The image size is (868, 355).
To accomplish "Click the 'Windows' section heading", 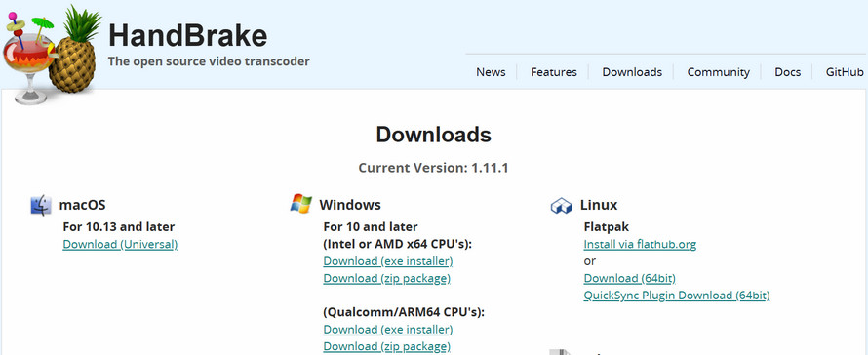I will pyautogui.click(x=350, y=205).
